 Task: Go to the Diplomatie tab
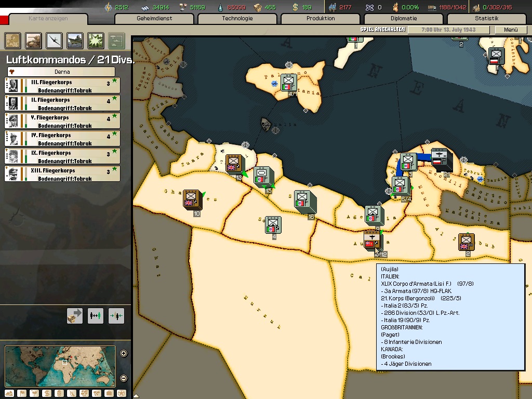click(x=404, y=19)
